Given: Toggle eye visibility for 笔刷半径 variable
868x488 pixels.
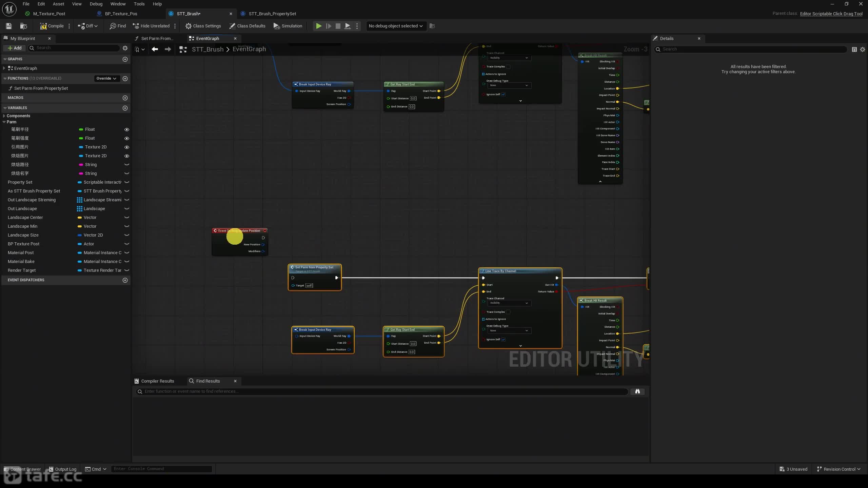Looking at the screenshot, I should [127, 129].
